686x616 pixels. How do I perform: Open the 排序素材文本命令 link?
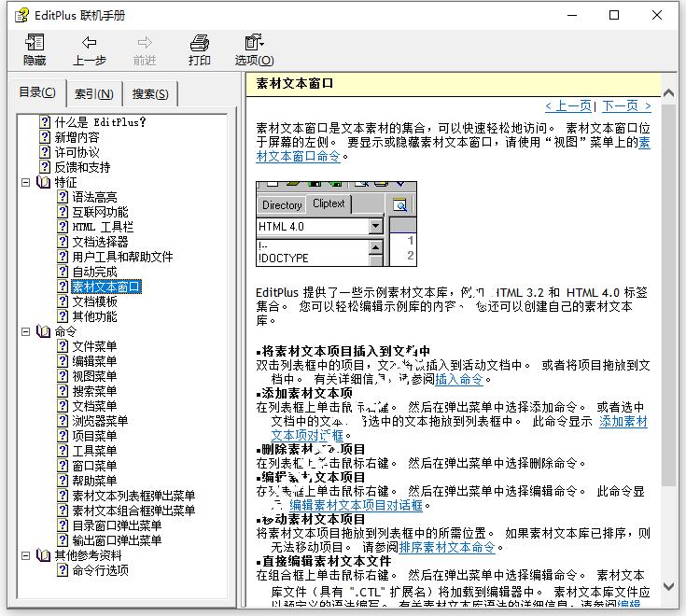447,548
